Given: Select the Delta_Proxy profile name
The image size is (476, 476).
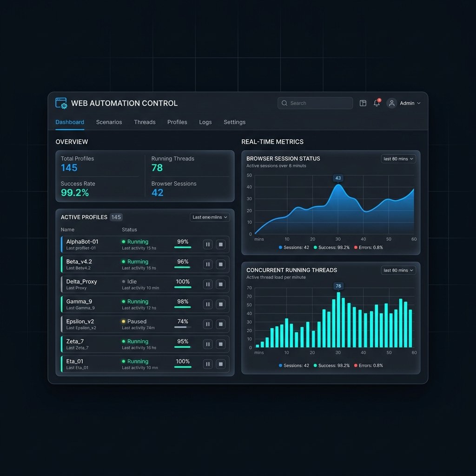Looking at the screenshot, I should 81,282.
